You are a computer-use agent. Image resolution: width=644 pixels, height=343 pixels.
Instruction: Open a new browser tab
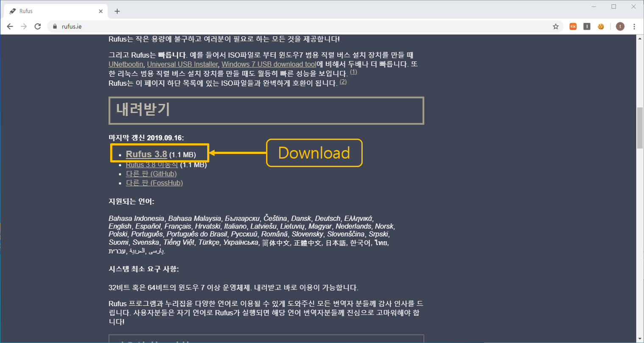click(x=117, y=11)
